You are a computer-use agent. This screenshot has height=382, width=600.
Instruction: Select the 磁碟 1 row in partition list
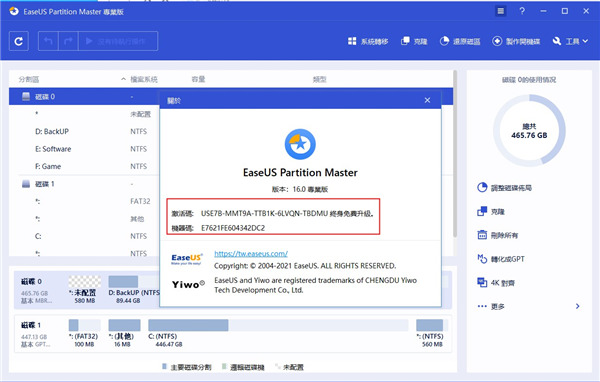point(84,184)
